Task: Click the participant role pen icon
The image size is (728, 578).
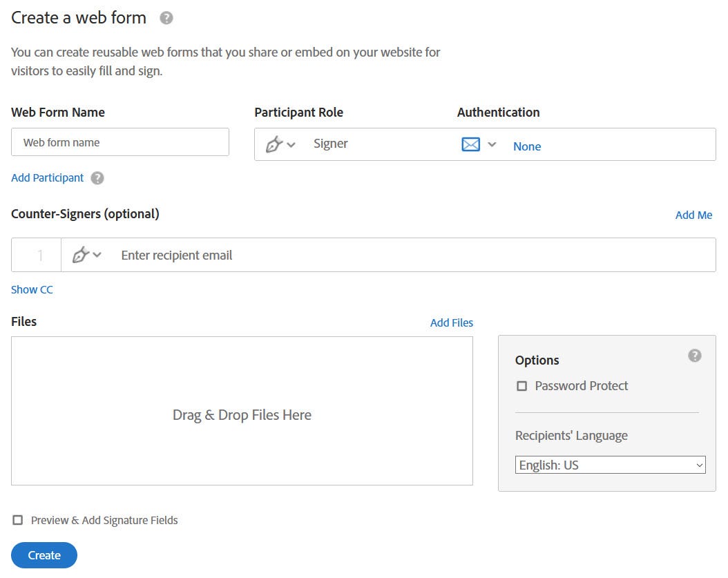Action: point(274,144)
